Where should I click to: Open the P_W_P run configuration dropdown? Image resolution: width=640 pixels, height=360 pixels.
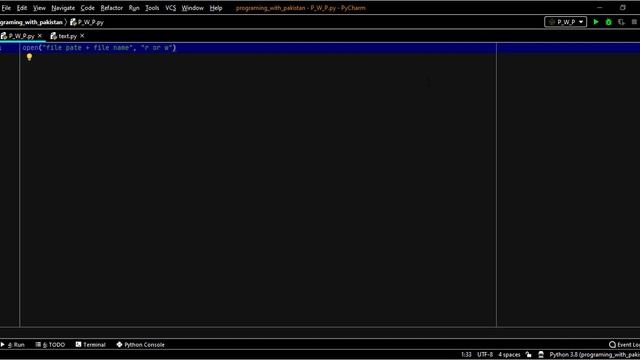566,22
